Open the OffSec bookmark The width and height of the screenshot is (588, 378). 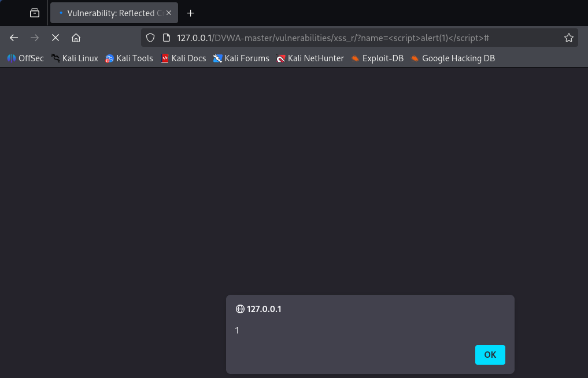pyautogui.click(x=25, y=58)
